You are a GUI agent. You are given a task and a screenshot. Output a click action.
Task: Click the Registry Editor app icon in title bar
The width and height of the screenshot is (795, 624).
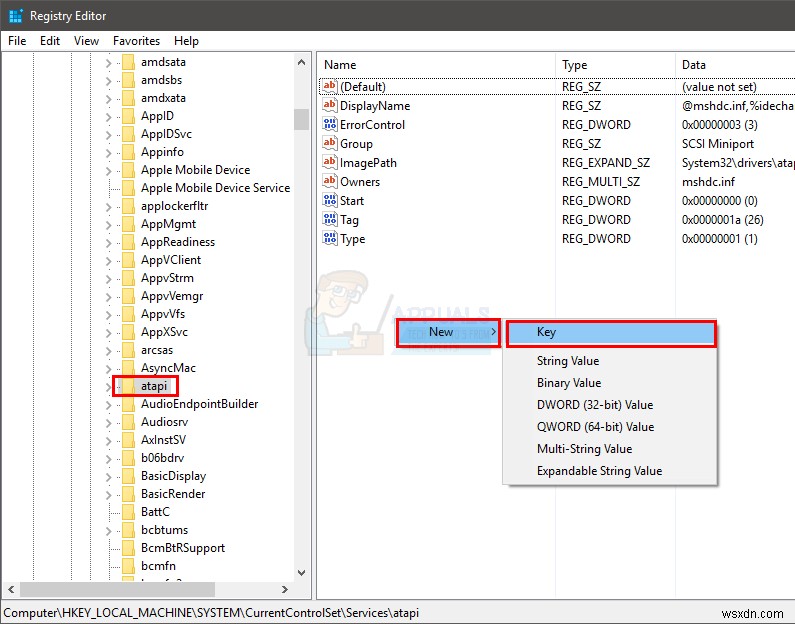16,16
